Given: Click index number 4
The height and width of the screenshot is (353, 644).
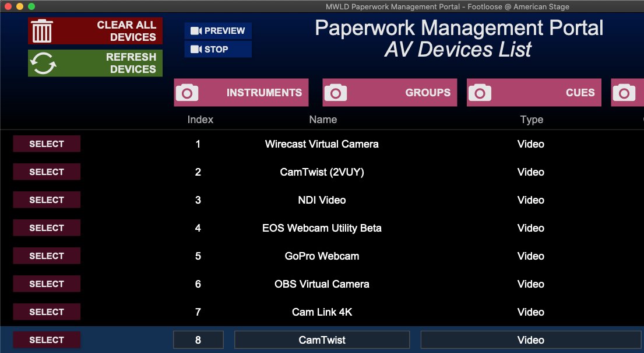Looking at the screenshot, I should [198, 228].
